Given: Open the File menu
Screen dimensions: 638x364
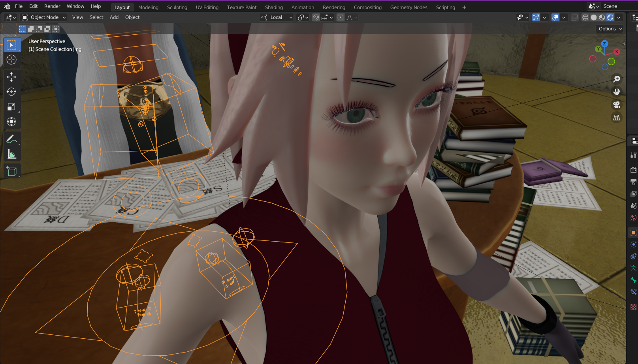Looking at the screenshot, I should tap(19, 6).
